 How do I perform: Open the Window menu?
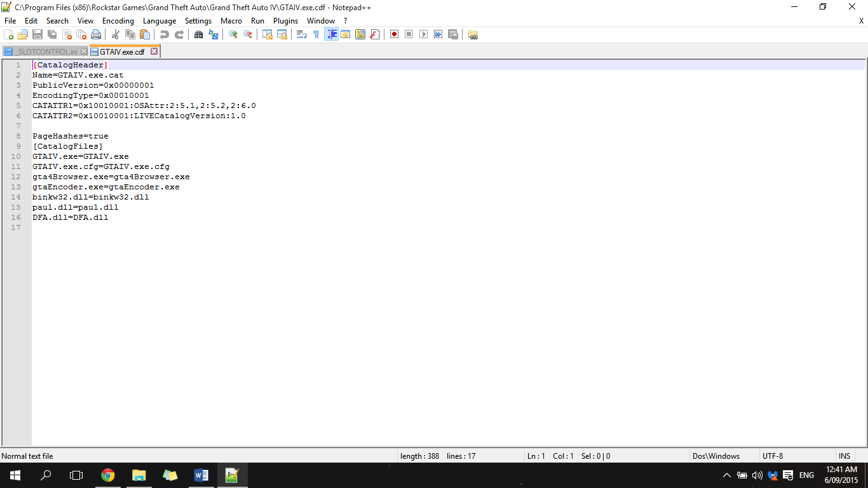coord(321,21)
